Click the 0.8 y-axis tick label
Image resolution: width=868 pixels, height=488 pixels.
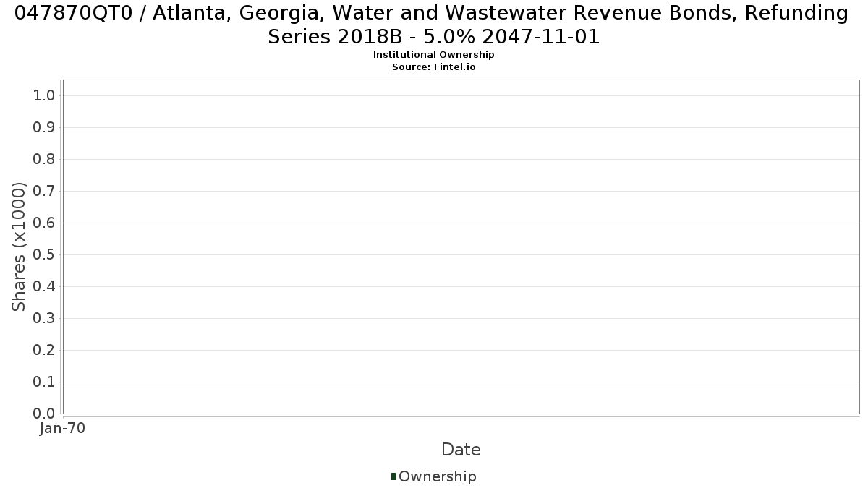45,159
